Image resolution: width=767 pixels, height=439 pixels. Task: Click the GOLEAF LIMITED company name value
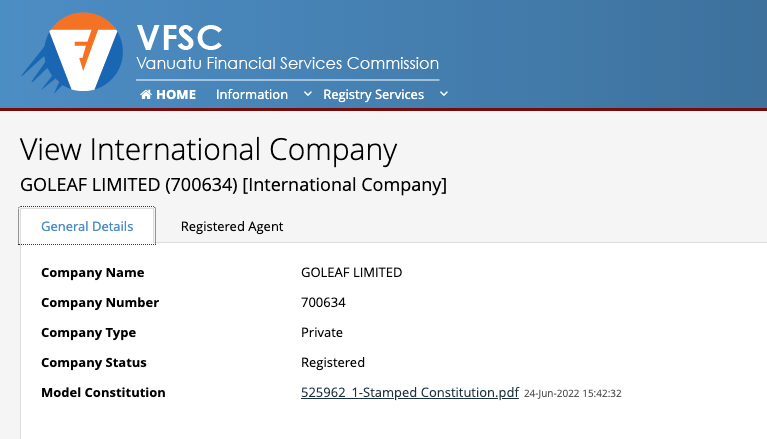(x=351, y=273)
